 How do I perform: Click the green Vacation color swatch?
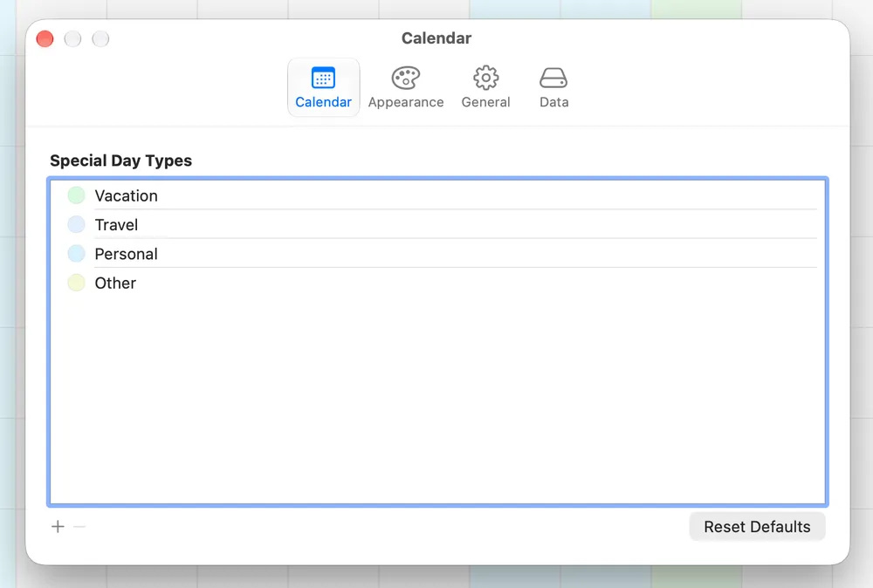click(x=76, y=195)
